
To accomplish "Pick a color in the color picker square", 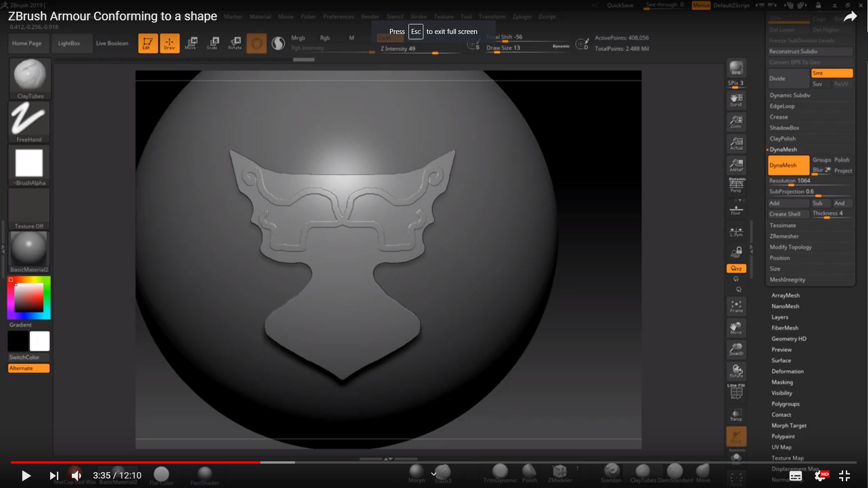I will tap(29, 298).
